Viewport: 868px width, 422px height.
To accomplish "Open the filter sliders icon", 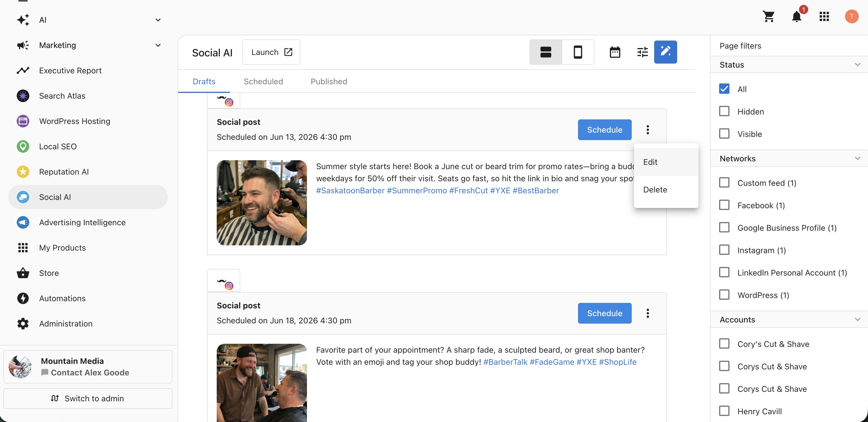I will click(643, 52).
